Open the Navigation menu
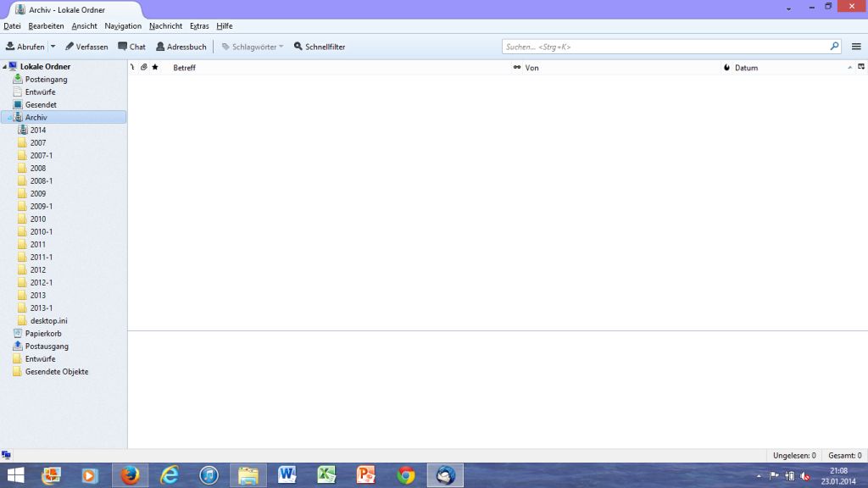 tap(123, 26)
